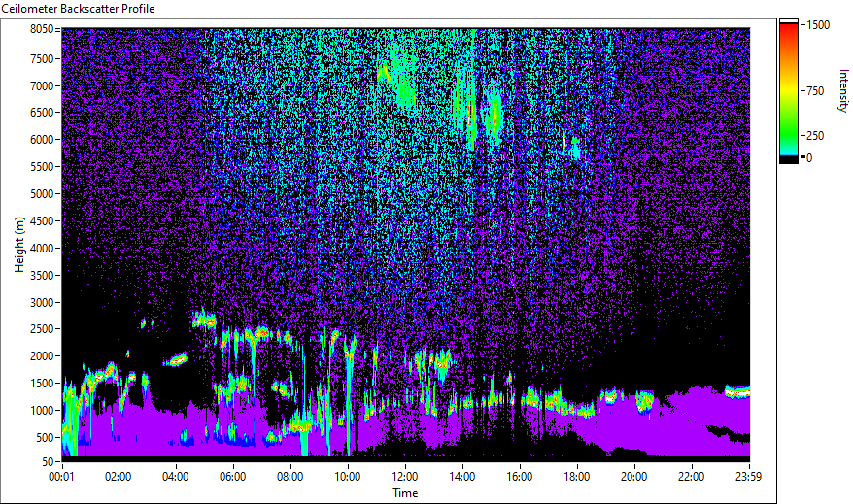Click the 8050 height axis value

coord(42,29)
